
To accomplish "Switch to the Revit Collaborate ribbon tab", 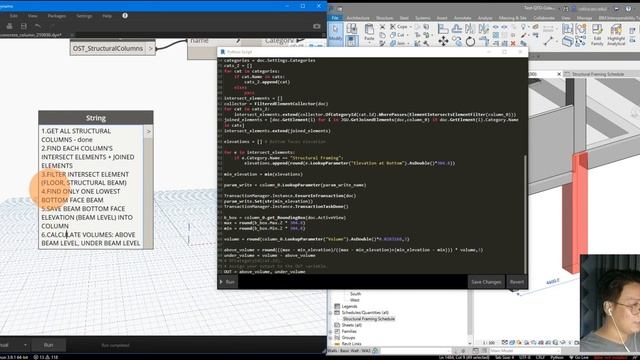I will click(544, 18).
